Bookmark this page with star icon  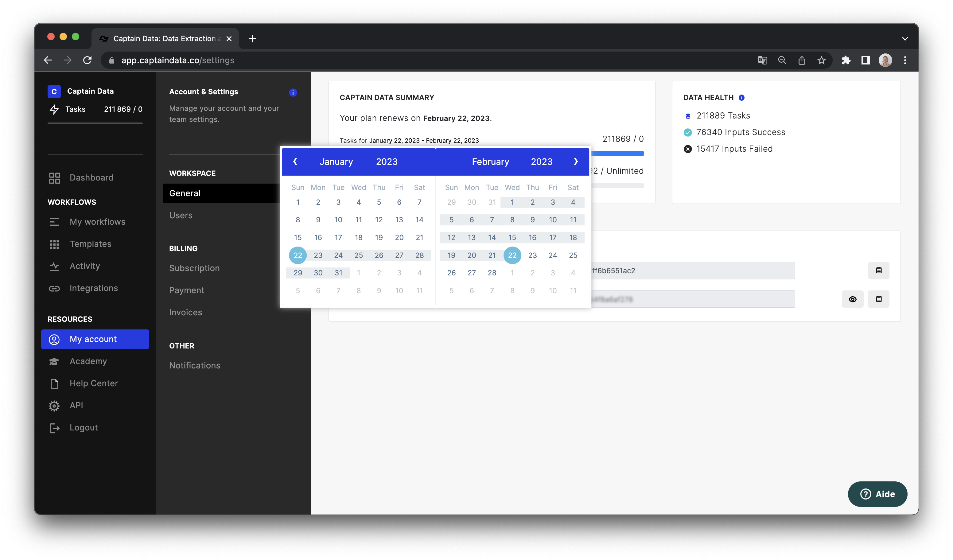(821, 60)
